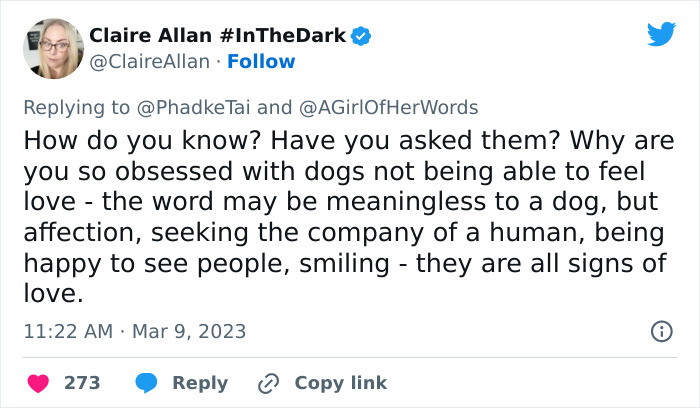Screen dimensions: 700x408
Task: Like the tweet with the heart icon
Action: (38, 383)
